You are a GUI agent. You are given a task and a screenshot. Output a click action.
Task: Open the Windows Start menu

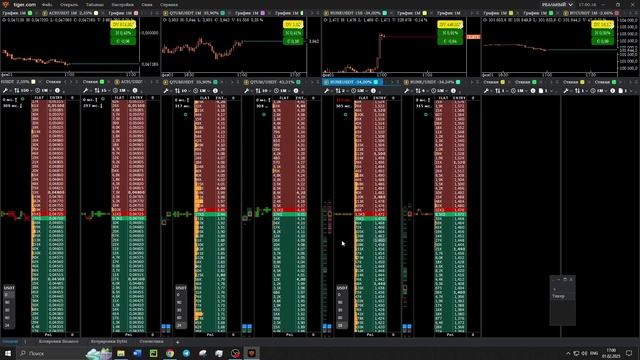pyautogui.click(x=8, y=353)
